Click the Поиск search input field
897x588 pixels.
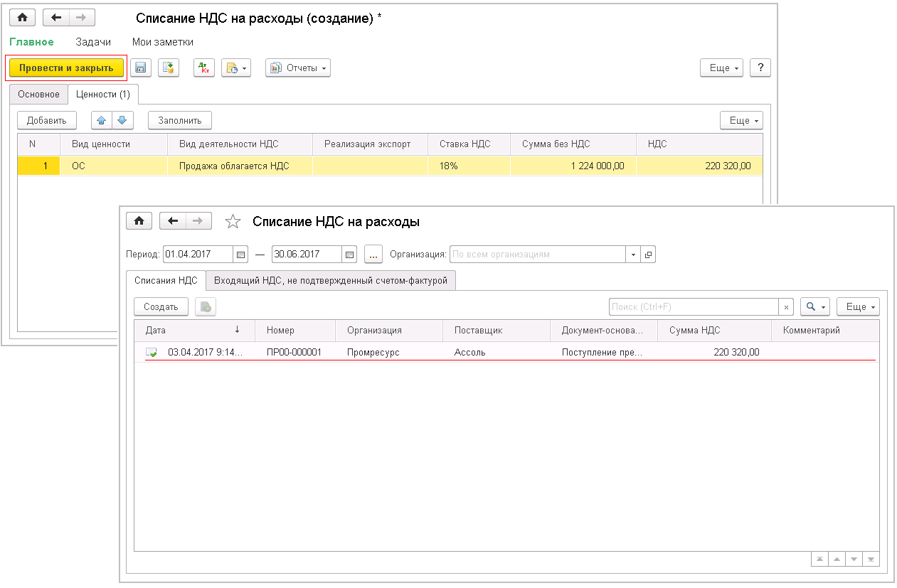click(x=694, y=306)
